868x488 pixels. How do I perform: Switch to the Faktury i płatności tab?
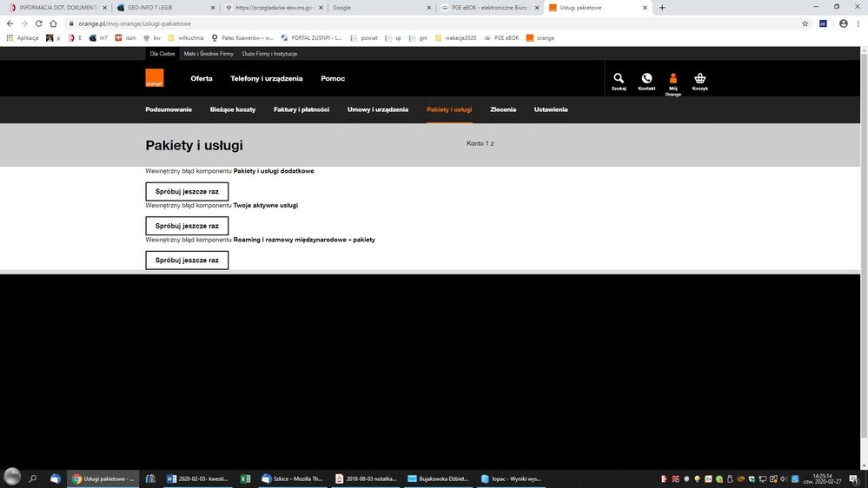point(301,109)
